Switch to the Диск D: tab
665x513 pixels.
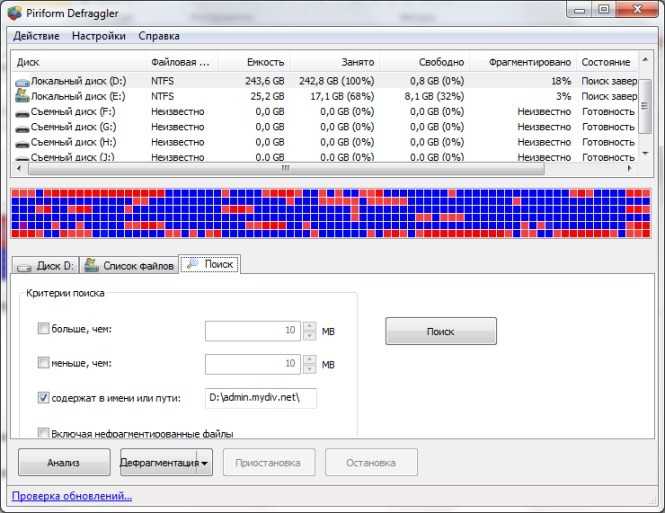click(46, 266)
